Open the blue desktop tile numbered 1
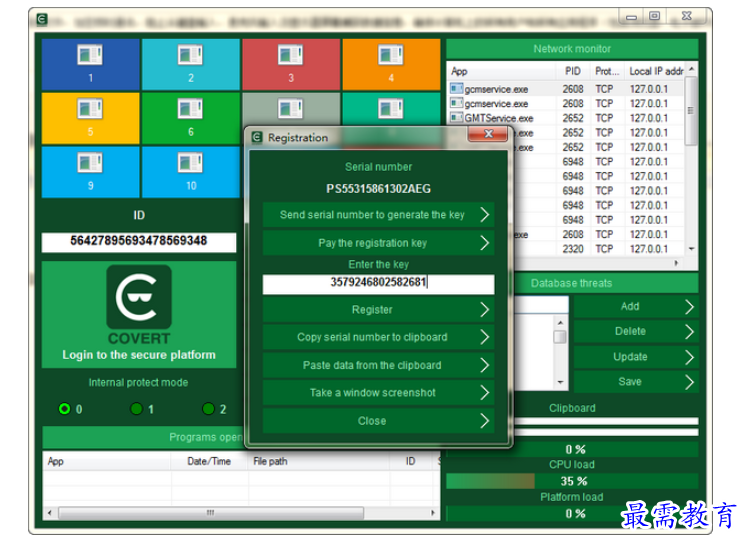This screenshot has height=547, width=745. pos(90,64)
